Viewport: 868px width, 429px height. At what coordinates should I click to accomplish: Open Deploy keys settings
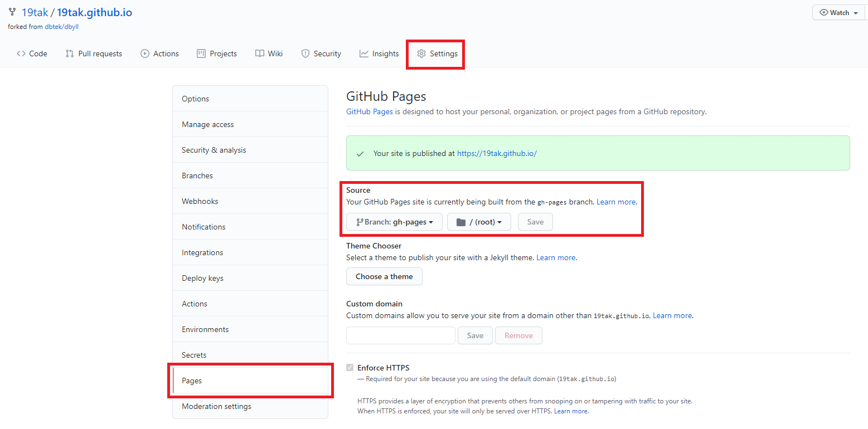coord(250,278)
